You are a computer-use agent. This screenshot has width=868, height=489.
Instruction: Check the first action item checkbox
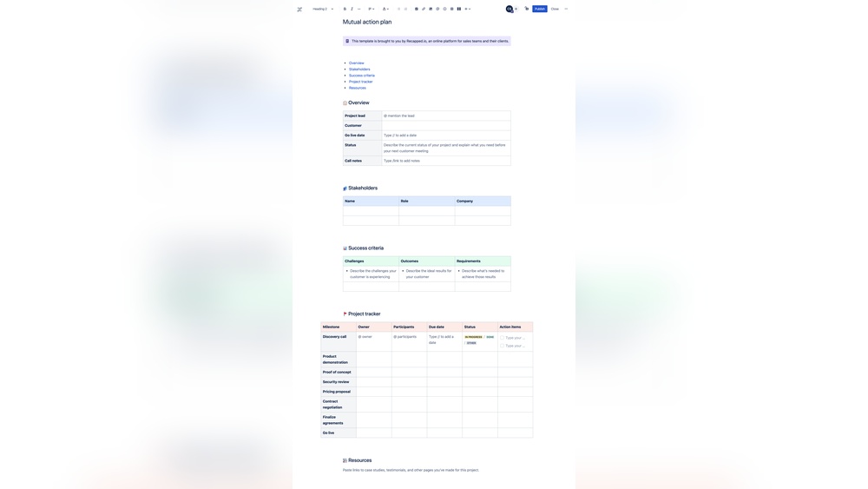point(502,338)
